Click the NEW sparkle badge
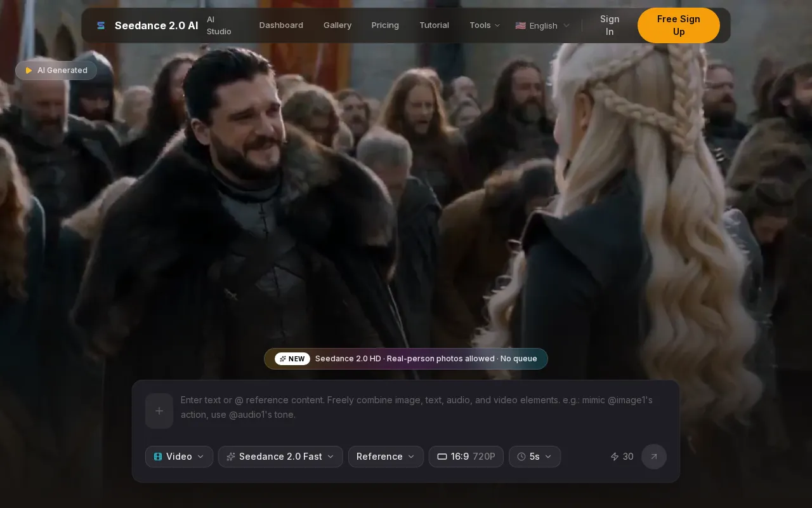Viewport: 812px width, 508px height. click(x=292, y=359)
